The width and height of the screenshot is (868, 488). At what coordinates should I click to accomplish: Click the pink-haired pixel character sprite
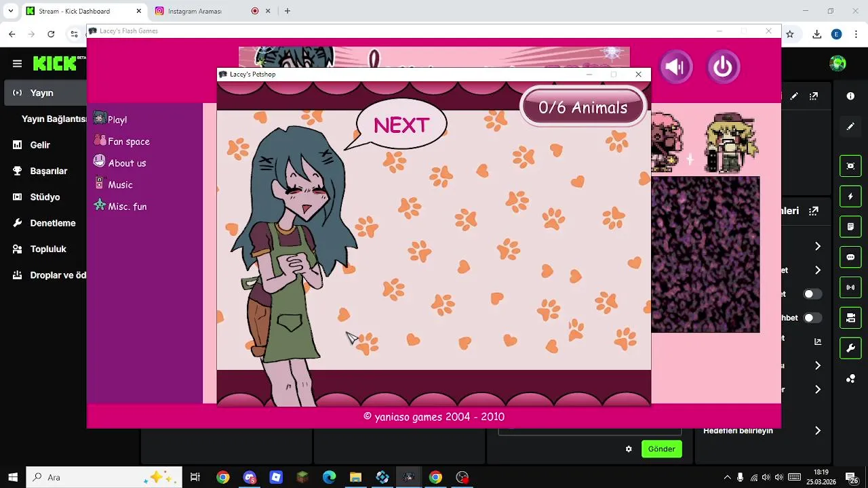tap(668, 142)
